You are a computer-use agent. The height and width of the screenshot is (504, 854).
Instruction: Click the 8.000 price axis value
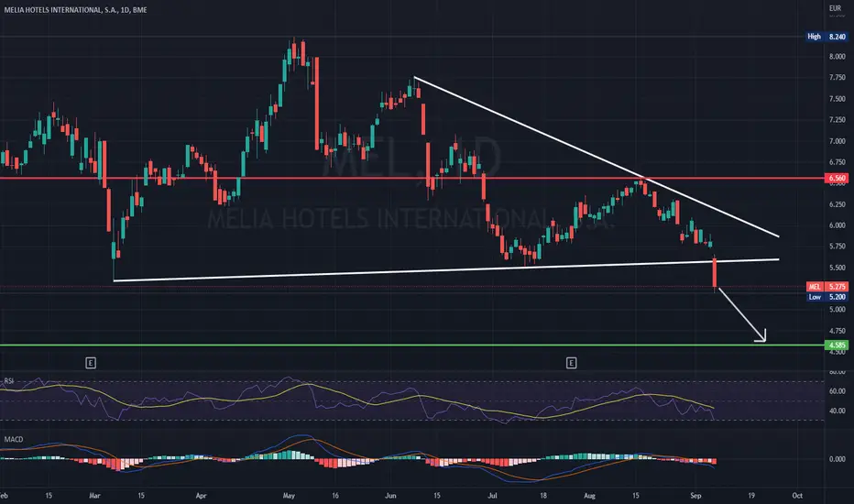click(x=838, y=57)
